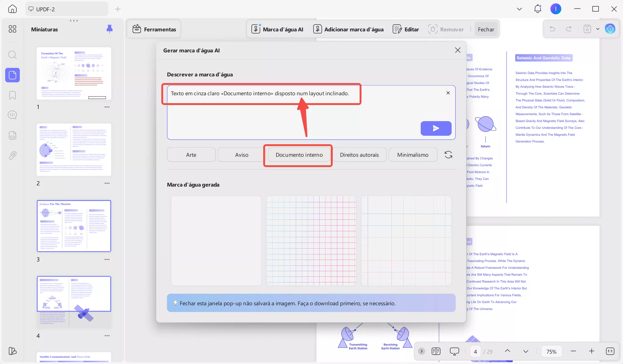Open the bookmarks panel
Screen dimensions: 623x364
pyautogui.click(x=12, y=95)
